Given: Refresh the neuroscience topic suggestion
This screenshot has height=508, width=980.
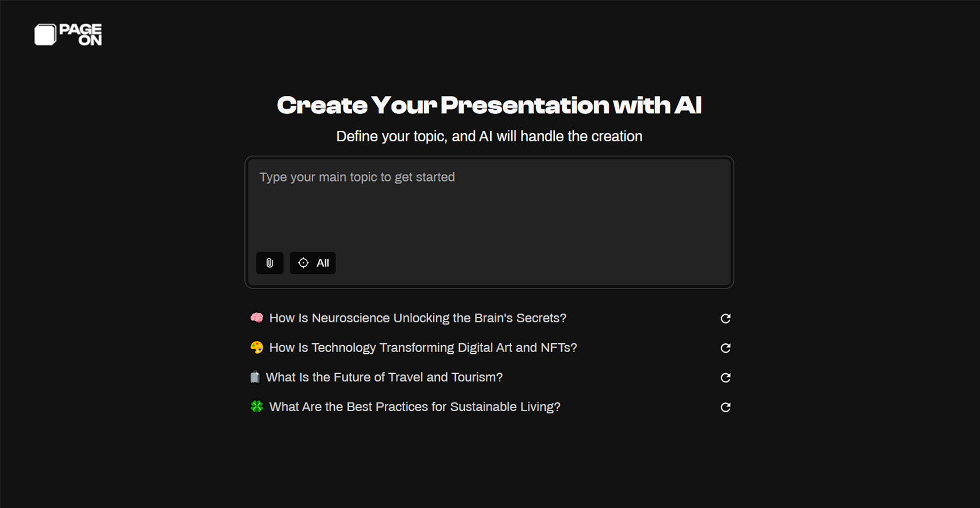Looking at the screenshot, I should [x=725, y=319].
